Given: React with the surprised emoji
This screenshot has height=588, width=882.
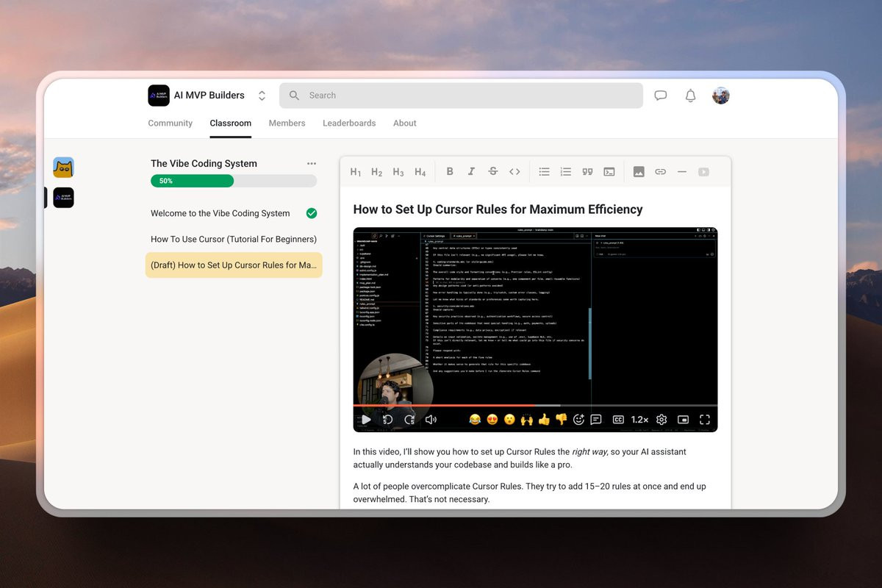Looking at the screenshot, I should click(x=509, y=420).
